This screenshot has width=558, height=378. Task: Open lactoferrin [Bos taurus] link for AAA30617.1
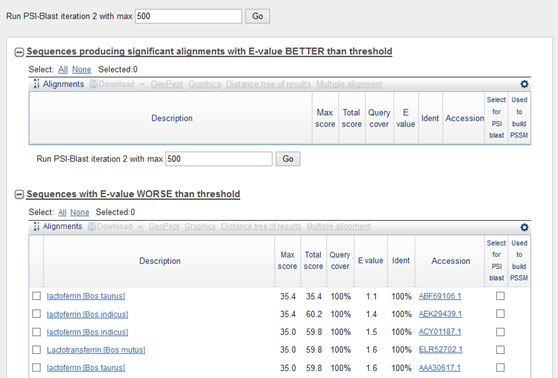[86, 368]
